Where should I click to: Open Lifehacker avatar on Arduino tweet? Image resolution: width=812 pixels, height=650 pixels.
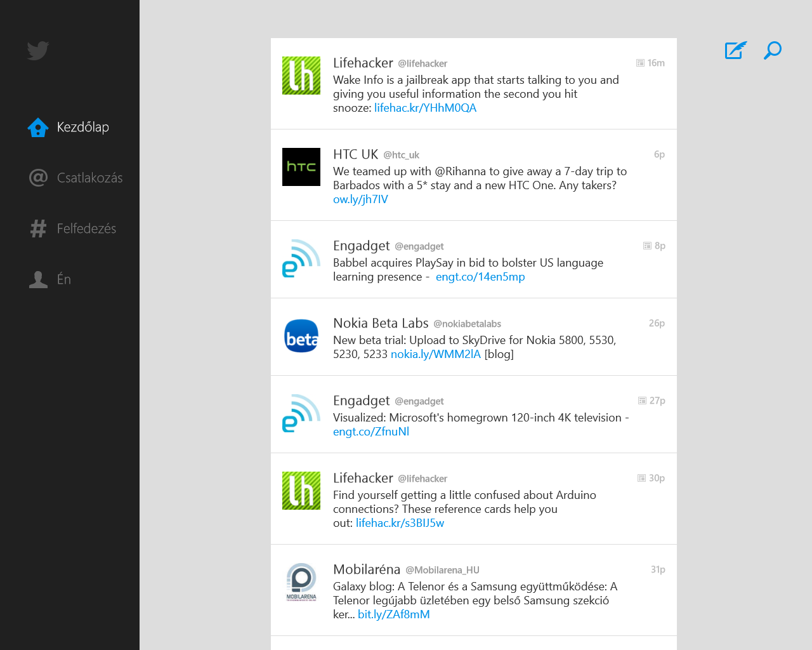(x=301, y=491)
